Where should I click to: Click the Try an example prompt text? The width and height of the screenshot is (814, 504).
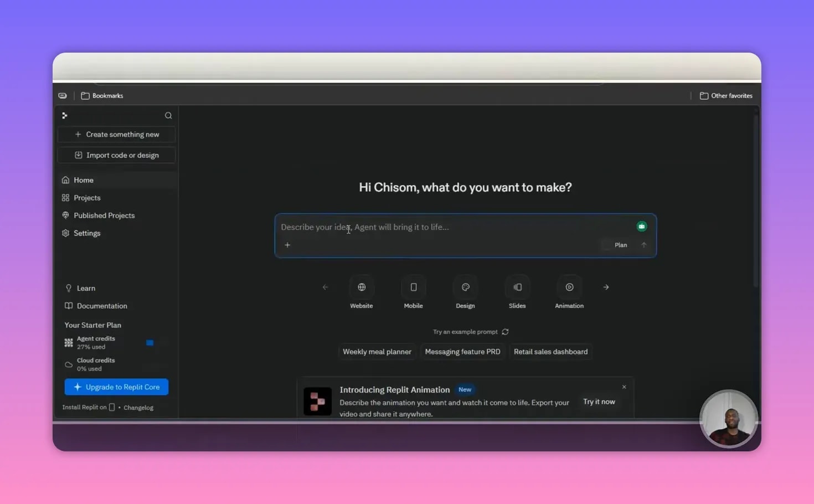point(465,332)
